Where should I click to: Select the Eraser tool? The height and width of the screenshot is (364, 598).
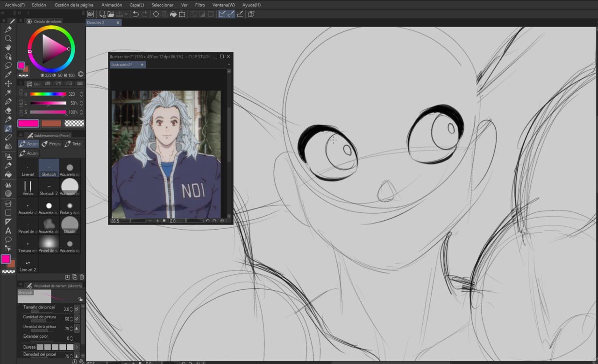(8, 111)
